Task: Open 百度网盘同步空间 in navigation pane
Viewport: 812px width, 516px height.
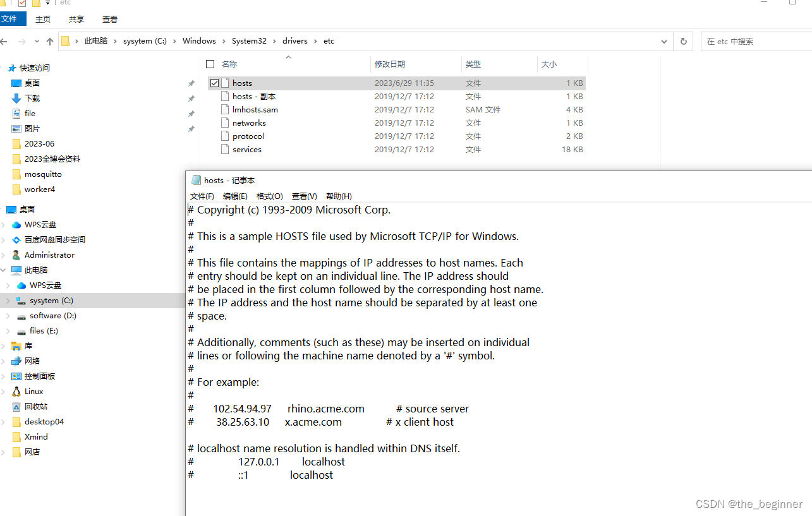Action: (x=55, y=239)
